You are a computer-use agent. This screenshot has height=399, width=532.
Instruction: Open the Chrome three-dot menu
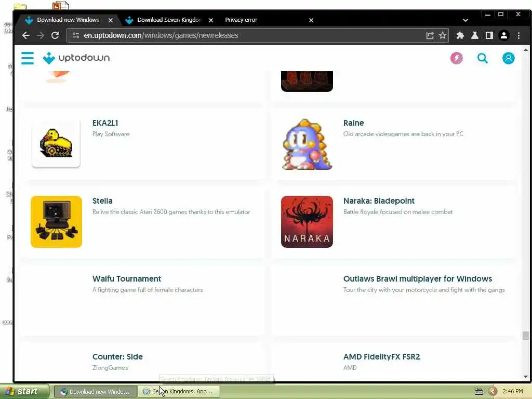click(x=518, y=35)
